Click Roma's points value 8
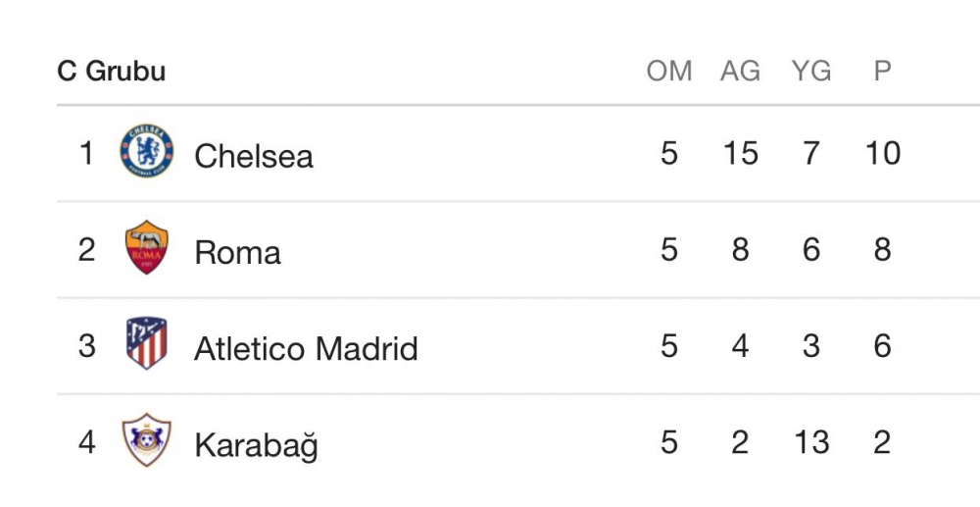 tap(882, 249)
